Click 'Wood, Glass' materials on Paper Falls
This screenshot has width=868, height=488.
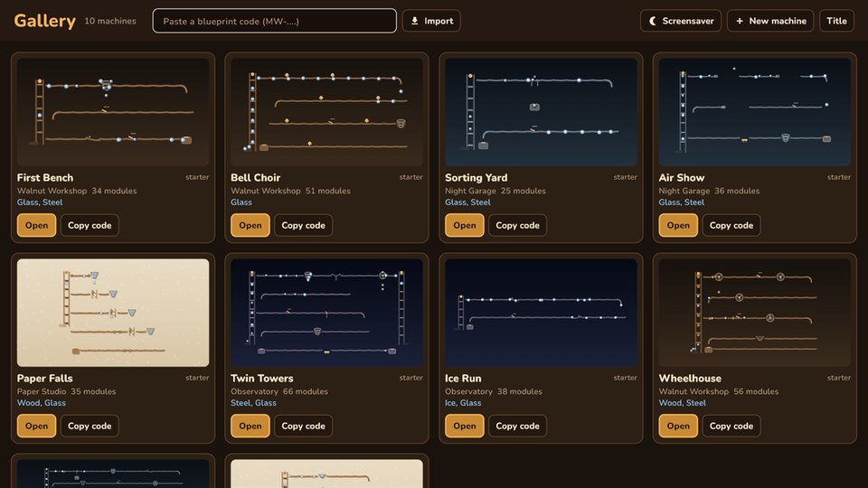click(x=42, y=403)
